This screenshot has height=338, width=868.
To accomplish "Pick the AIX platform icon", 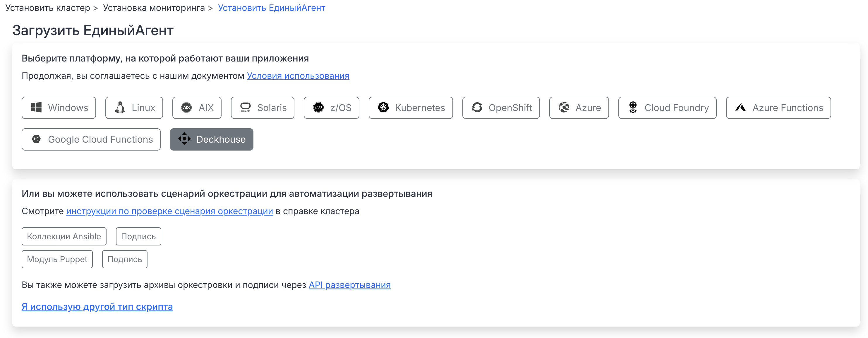I will (187, 107).
